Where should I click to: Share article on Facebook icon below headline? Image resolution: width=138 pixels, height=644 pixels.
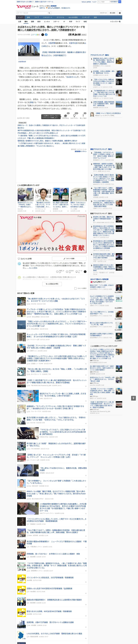[46, 35]
